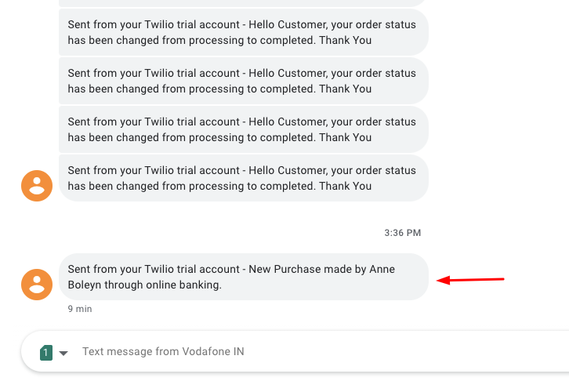Select the order status message next to the avatar
Viewport: 569px width, 392px height.
244,178
